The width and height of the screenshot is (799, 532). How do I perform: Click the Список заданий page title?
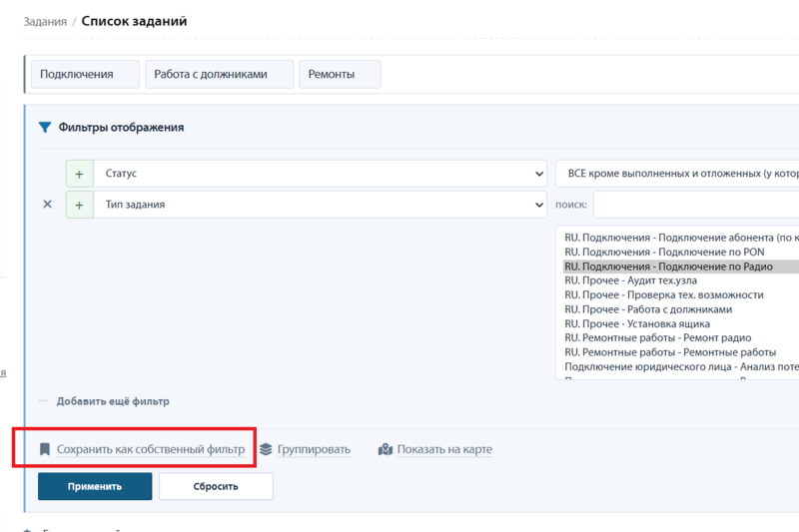point(135,21)
